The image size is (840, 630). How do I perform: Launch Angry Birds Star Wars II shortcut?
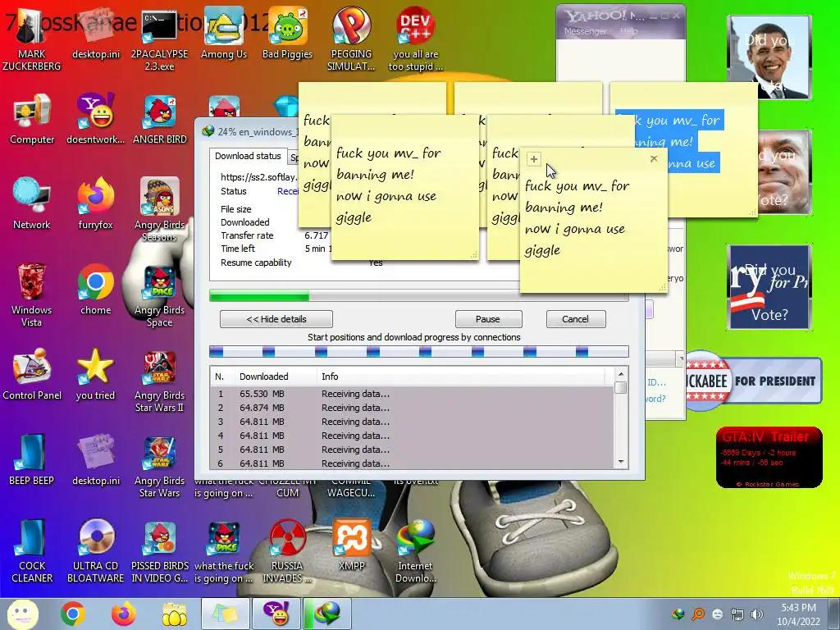159,381
